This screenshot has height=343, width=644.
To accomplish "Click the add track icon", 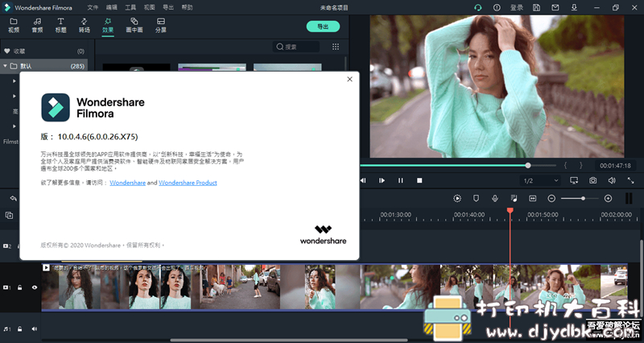I will click(9, 215).
